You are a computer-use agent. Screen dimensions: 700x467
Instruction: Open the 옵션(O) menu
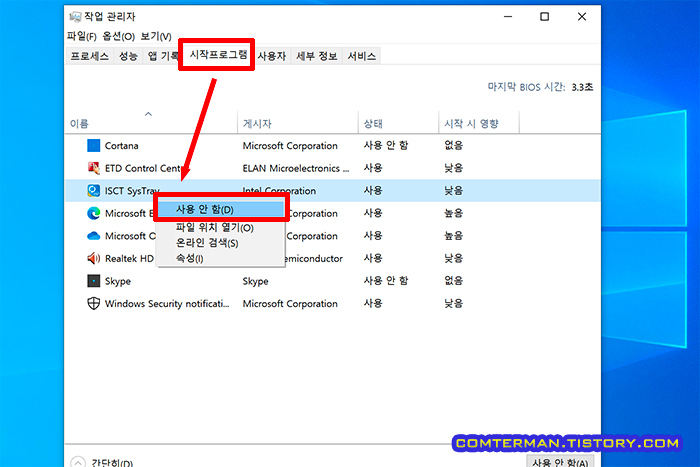click(x=118, y=36)
